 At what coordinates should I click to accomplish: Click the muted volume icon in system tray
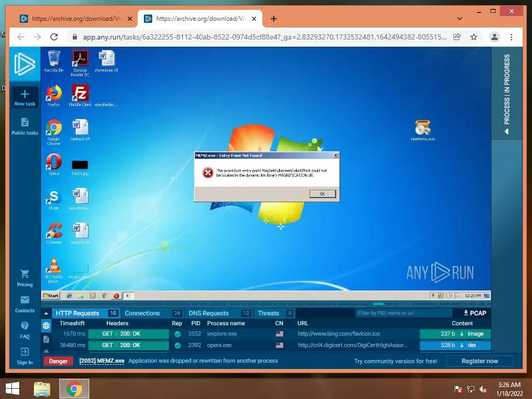[x=483, y=389]
